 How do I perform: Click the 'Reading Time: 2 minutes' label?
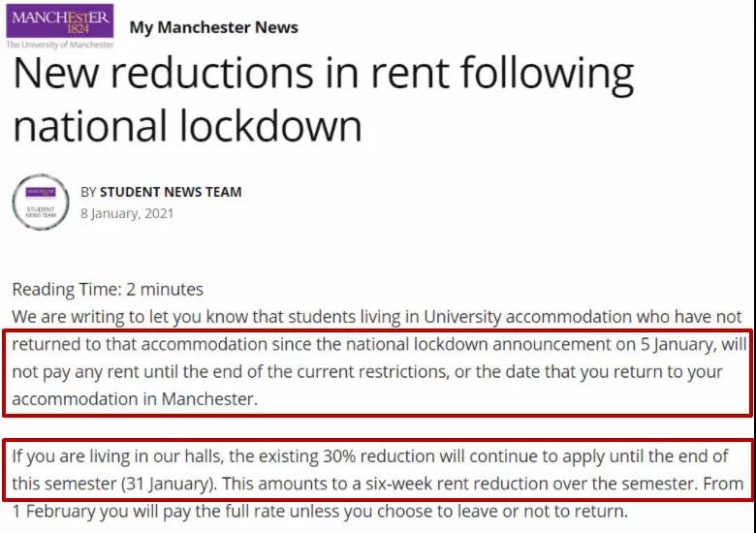coord(108,289)
